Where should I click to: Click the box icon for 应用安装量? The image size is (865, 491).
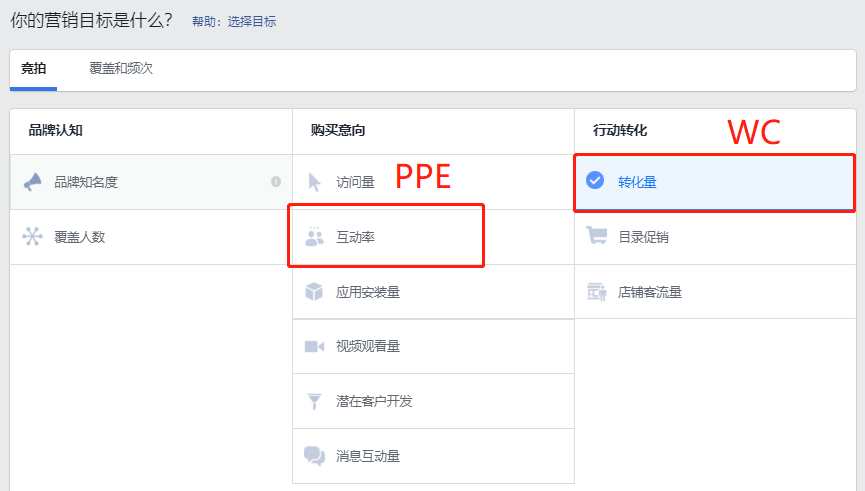click(314, 291)
